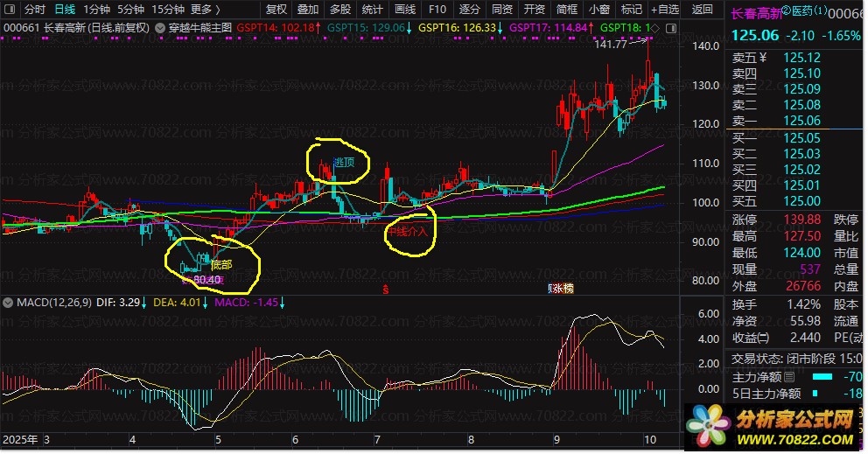Image resolution: width=868 pixels, height=454 pixels.
Task: Open the MACD indicator dropdown arrow
Action: coord(8,303)
